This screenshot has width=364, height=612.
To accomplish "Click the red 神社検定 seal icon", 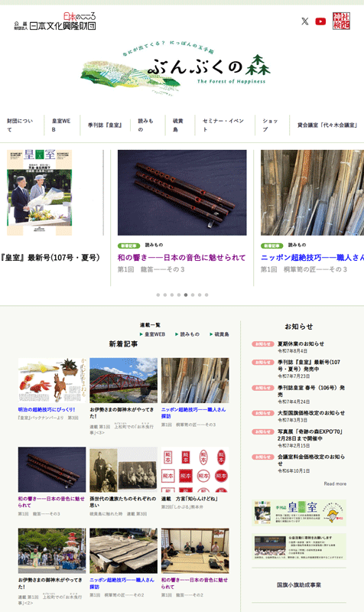I will click(341, 21).
